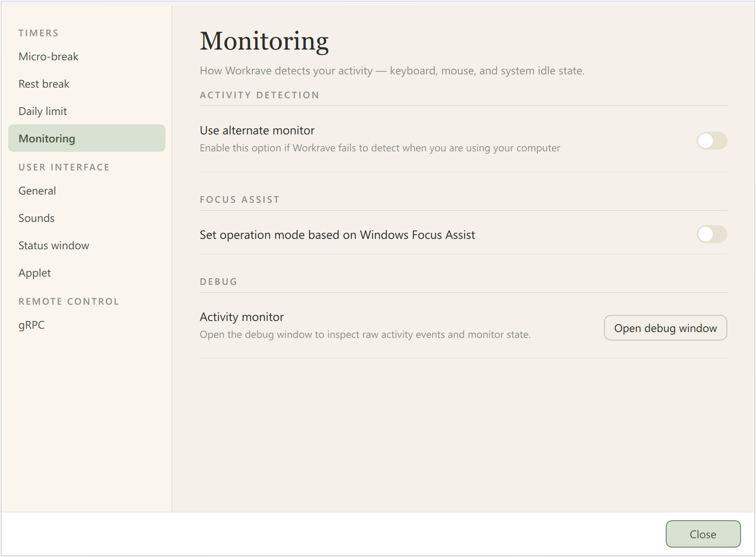756x557 pixels.
Task: Click the 'DEBUG' section header
Action: pyautogui.click(x=219, y=282)
